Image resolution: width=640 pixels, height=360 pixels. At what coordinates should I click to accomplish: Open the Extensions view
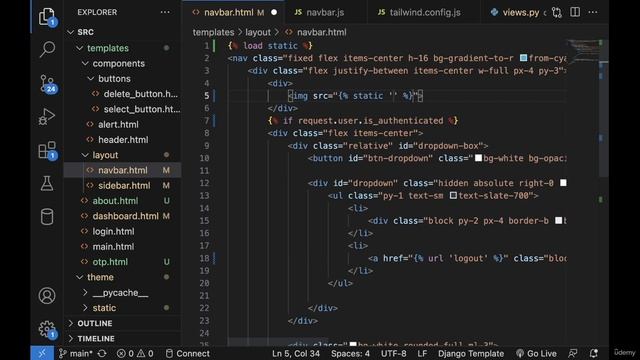coord(47,151)
